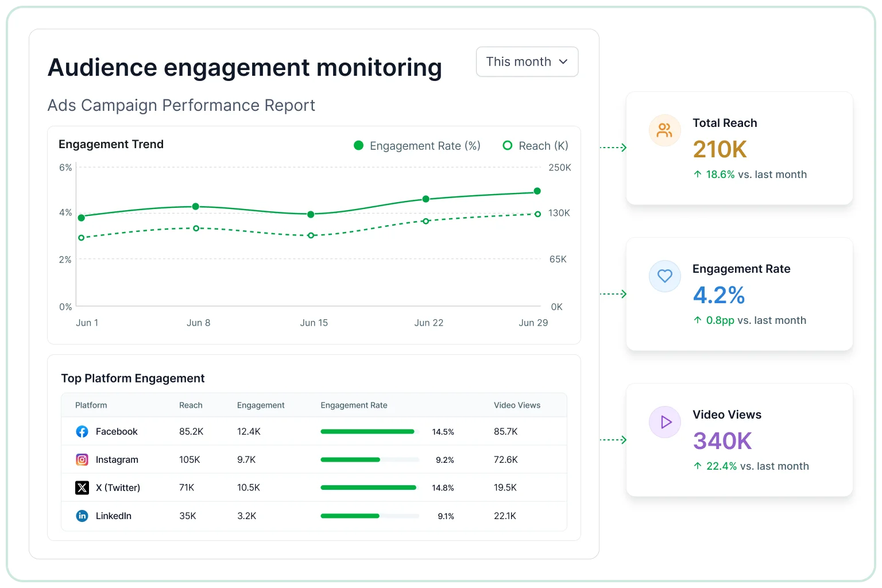Screen dimensions: 882x588
Task: Click Instagram engagement value 9.7K
Action: click(246, 459)
